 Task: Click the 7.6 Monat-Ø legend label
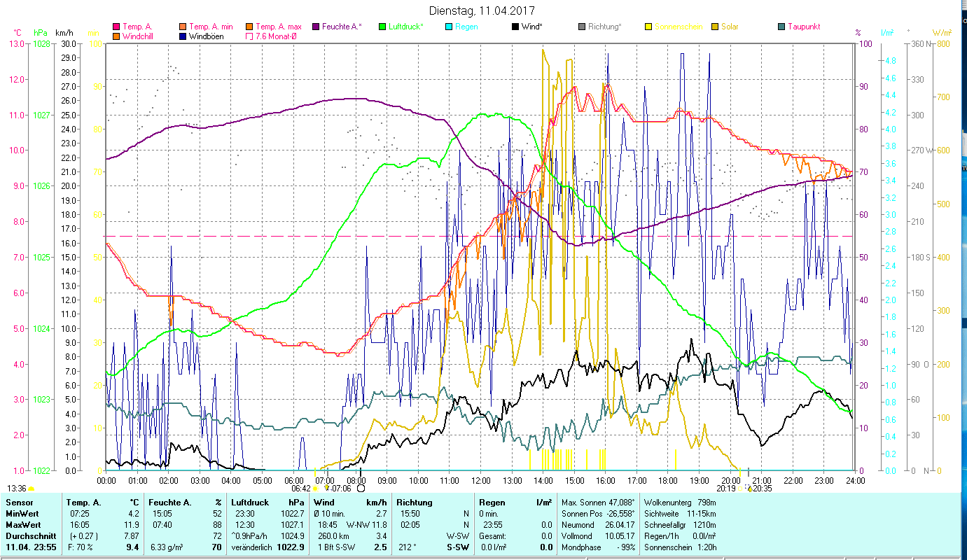278,36
